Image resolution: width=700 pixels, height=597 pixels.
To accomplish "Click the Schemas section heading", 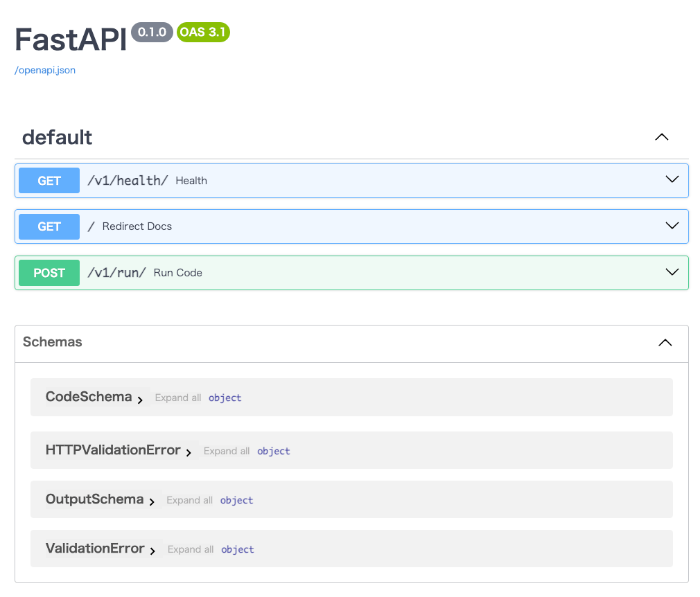I will click(53, 341).
